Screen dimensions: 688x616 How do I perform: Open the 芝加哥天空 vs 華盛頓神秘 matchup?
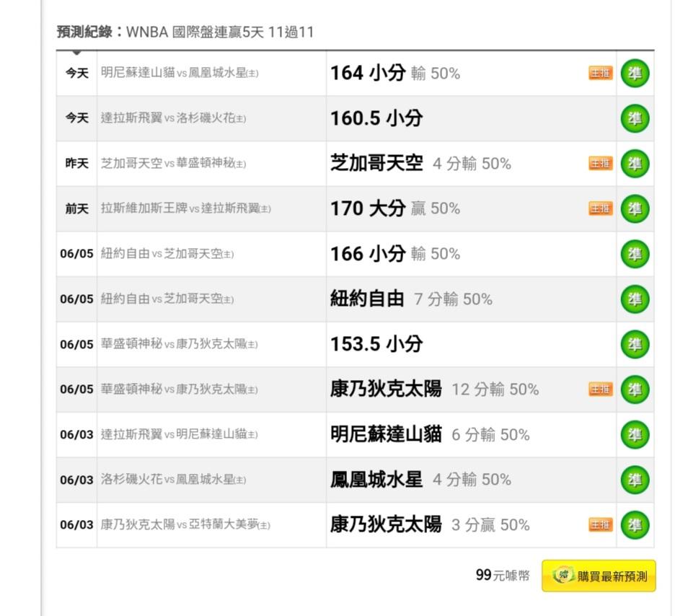pos(173,163)
